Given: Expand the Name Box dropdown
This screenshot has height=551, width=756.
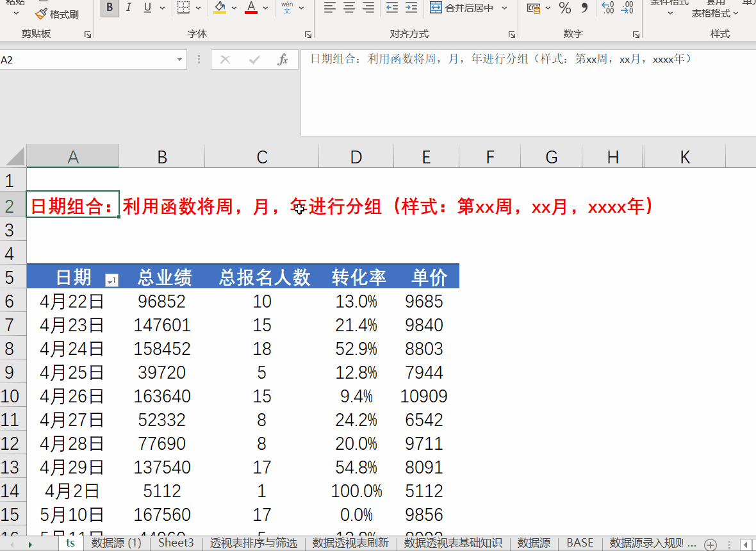Looking at the screenshot, I should coord(179,60).
